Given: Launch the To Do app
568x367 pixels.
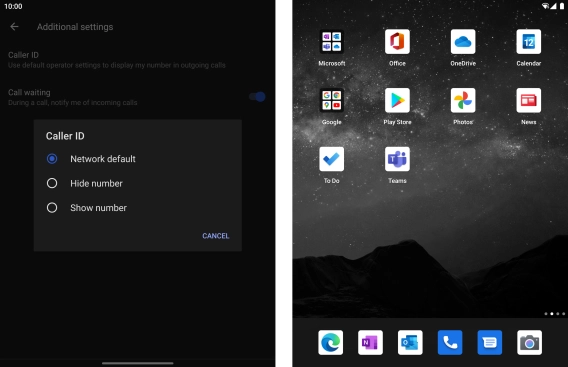Looking at the screenshot, I should (x=331, y=159).
